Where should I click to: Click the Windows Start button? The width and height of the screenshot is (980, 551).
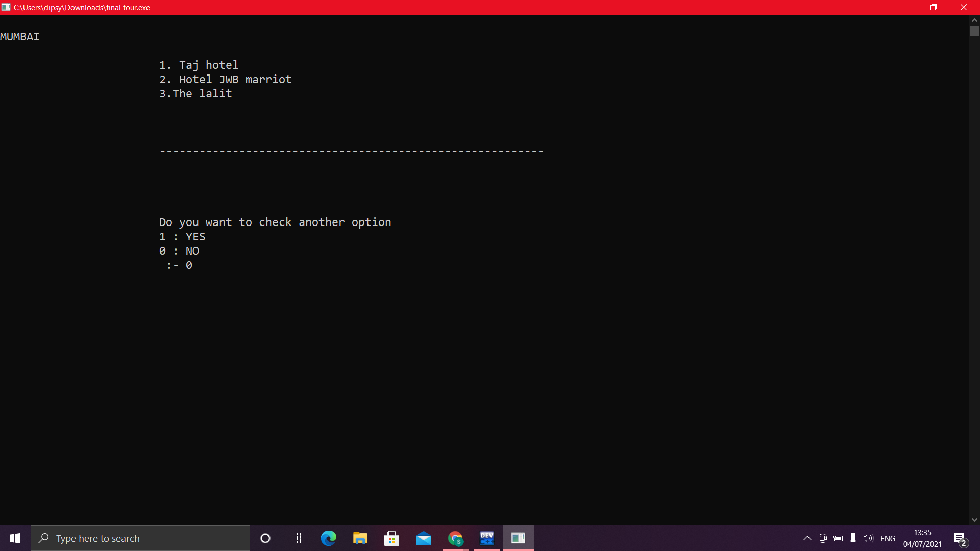15,538
